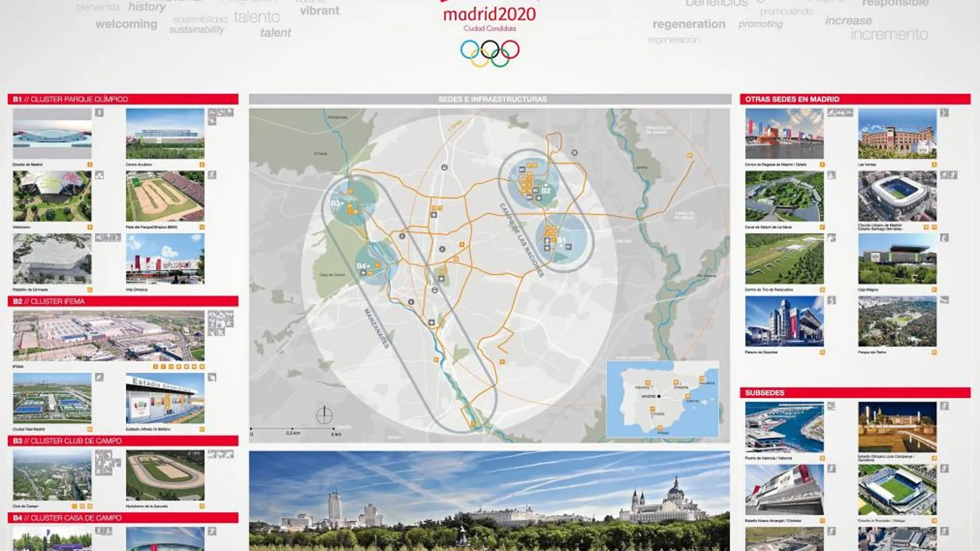Viewport: 980px width, 551px height.
Task: Select the B2 Cluster IFEMA header
Action: (x=123, y=301)
